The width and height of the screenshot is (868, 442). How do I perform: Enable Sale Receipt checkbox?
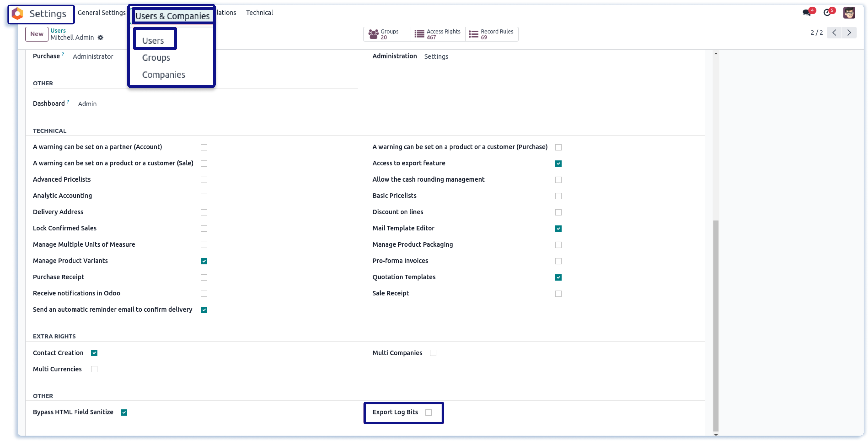click(558, 294)
